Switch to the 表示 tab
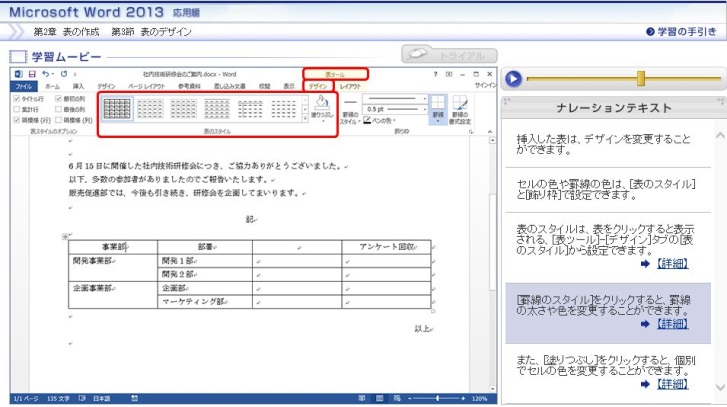This screenshot has width=727, height=407. (x=289, y=87)
